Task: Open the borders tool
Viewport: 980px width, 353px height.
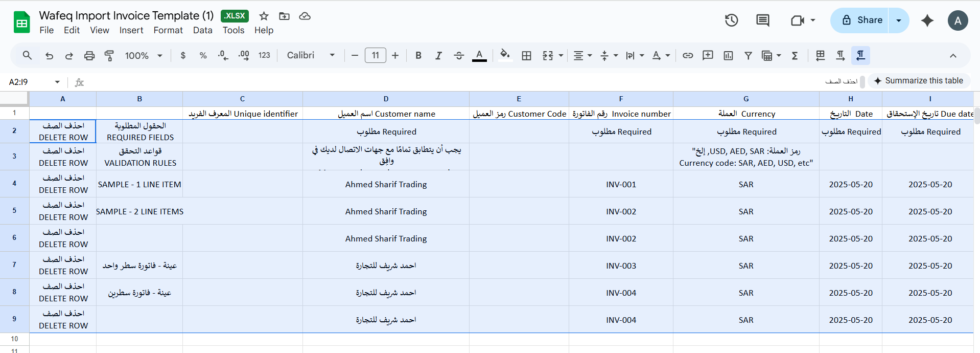Action: pos(526,56)
